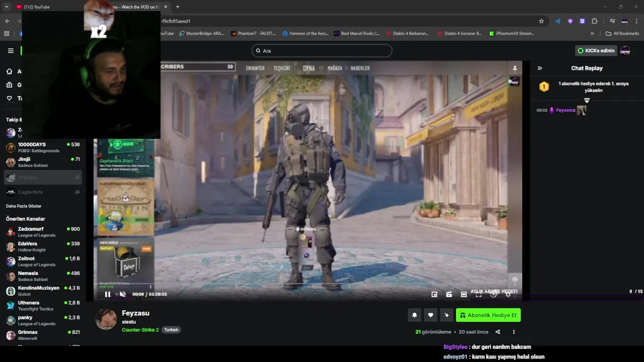Open Chrome profile avatar
644x362 pixels.
(x=624, y=21)
